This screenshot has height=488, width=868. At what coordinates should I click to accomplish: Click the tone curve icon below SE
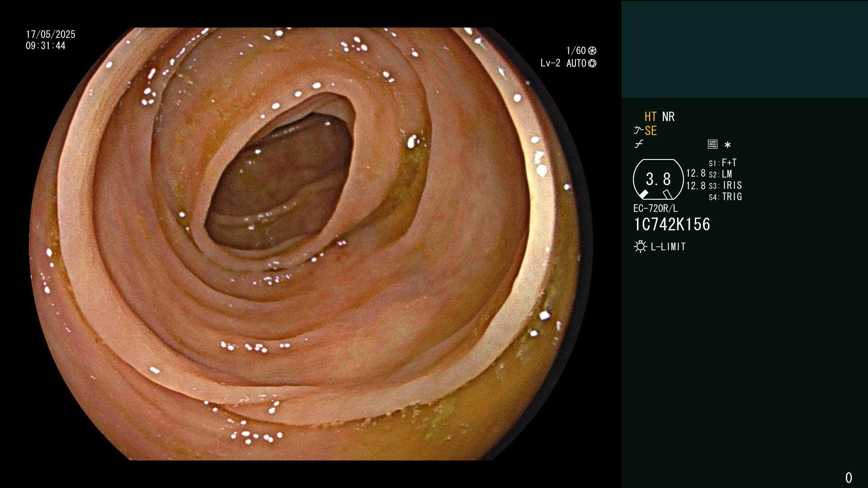coord(639,144)
